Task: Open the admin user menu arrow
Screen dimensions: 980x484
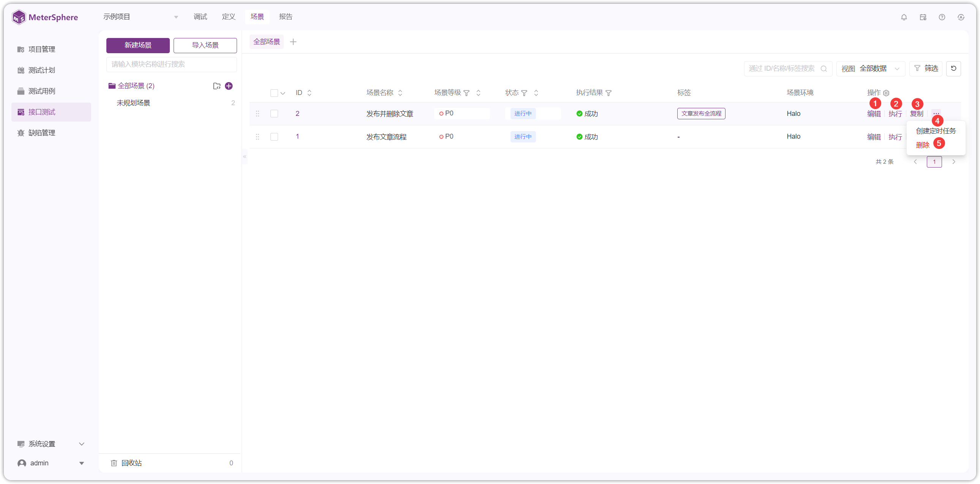Action: click(x=81, y=463)
